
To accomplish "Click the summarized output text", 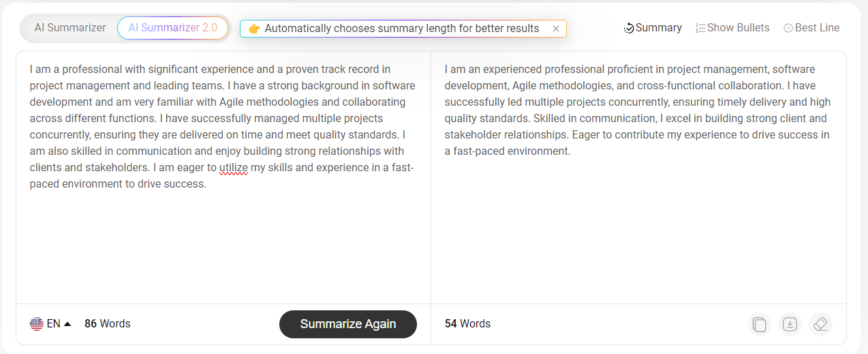I will [638, 110].
